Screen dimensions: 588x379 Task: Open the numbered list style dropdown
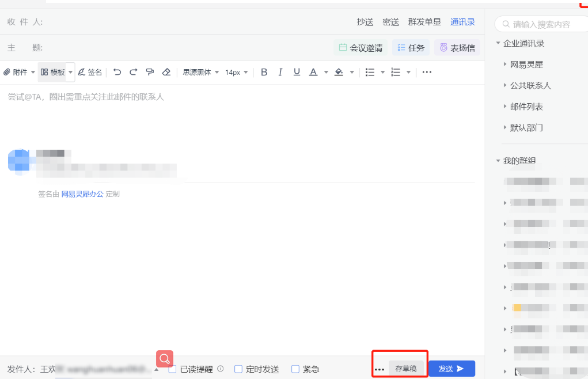click(x=408, y=72)
